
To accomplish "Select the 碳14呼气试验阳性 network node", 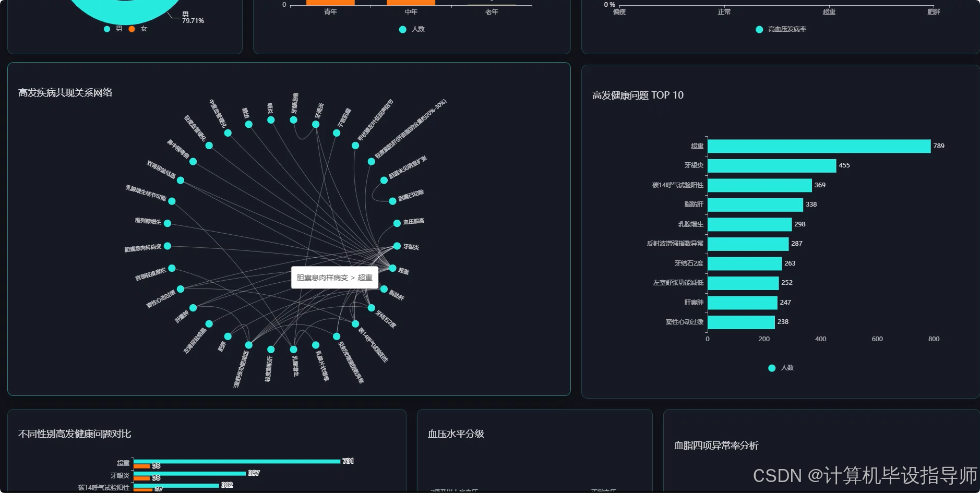I will click(x=355, y=324).
